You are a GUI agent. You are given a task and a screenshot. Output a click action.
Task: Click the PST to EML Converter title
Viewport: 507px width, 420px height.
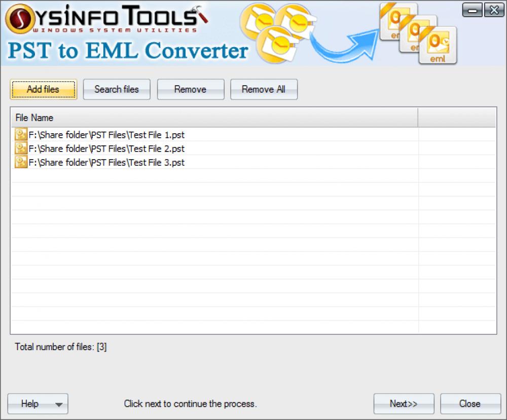127,51
